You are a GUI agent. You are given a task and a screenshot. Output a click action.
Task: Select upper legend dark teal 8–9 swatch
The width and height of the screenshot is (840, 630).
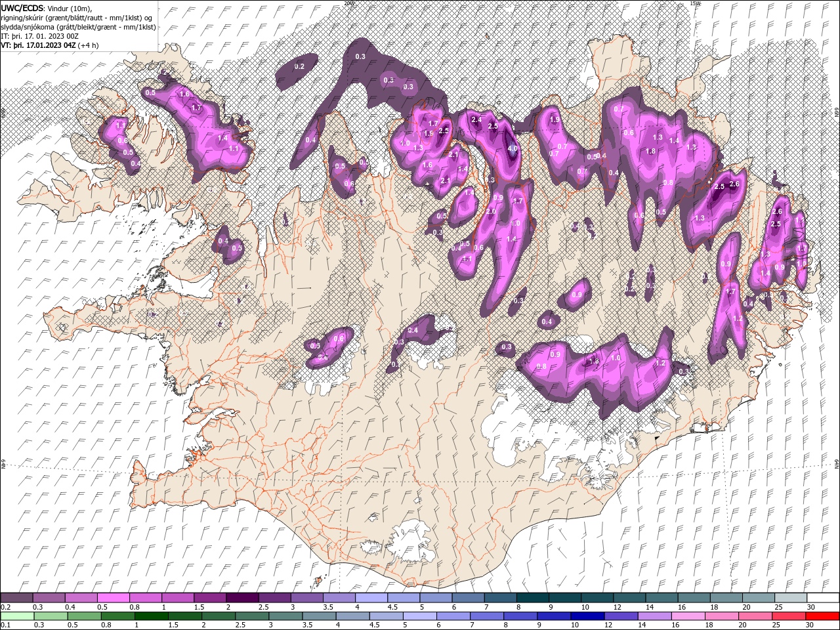533,597
